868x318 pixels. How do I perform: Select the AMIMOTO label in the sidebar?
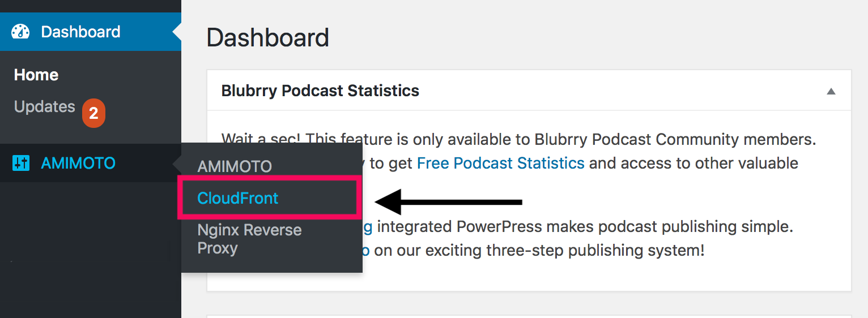[78, 164]
